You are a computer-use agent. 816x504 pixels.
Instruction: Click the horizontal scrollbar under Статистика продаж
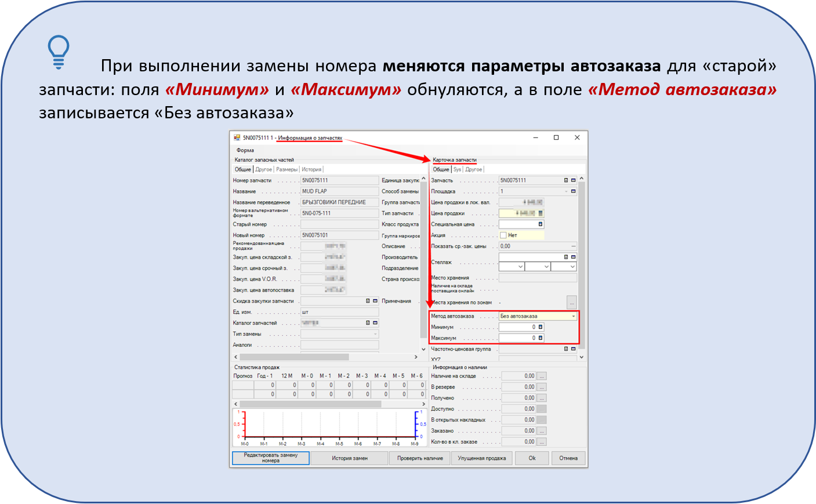coord(310,404)
